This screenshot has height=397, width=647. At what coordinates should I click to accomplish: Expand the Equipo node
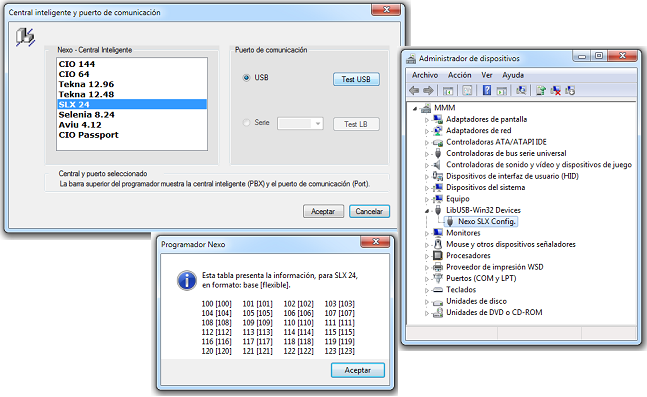pos(427,199)
